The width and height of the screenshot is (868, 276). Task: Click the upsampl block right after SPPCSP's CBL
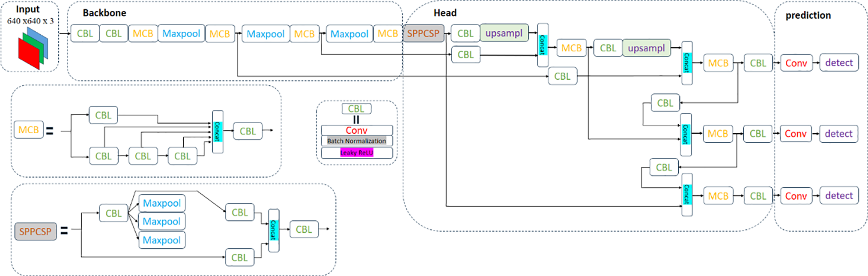pos(504,33)
